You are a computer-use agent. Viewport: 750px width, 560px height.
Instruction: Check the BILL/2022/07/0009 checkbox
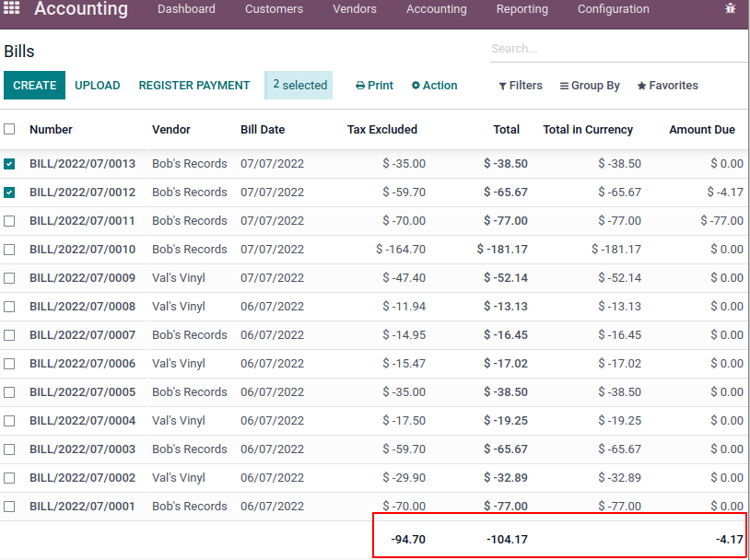(x=9, y=278)
